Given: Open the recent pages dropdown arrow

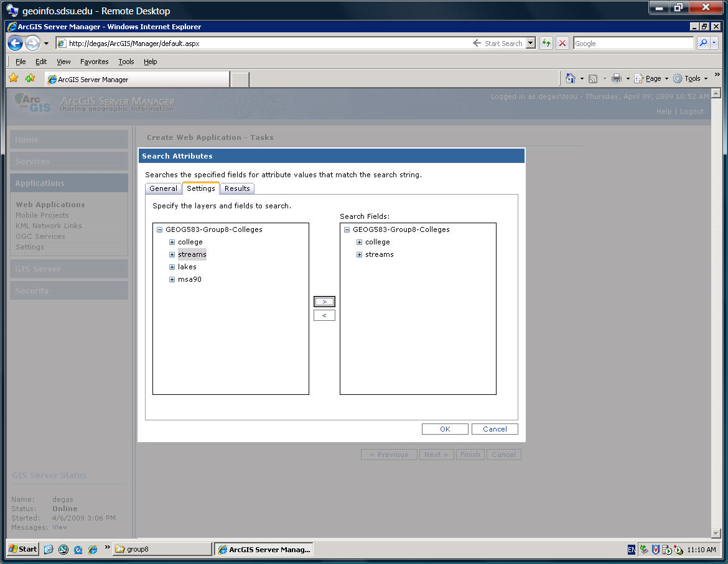Looking at the screenshot, I should point(46,44).
